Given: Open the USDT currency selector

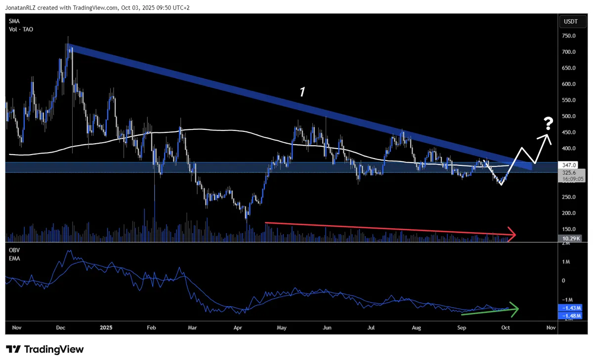Looking at the screenshot, I should [x=571, y=21].
